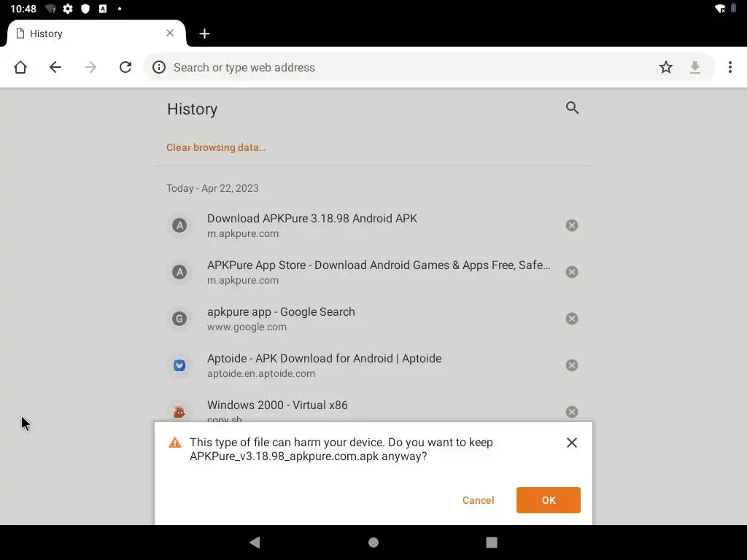Screen dimensions: 747x560
Task: Go forward with the forward arrow
Action: click(90, 67)
